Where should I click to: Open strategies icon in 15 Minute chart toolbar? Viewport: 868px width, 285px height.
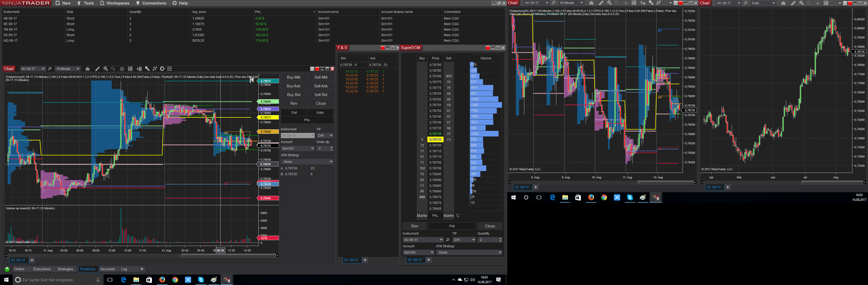point(155,69)
